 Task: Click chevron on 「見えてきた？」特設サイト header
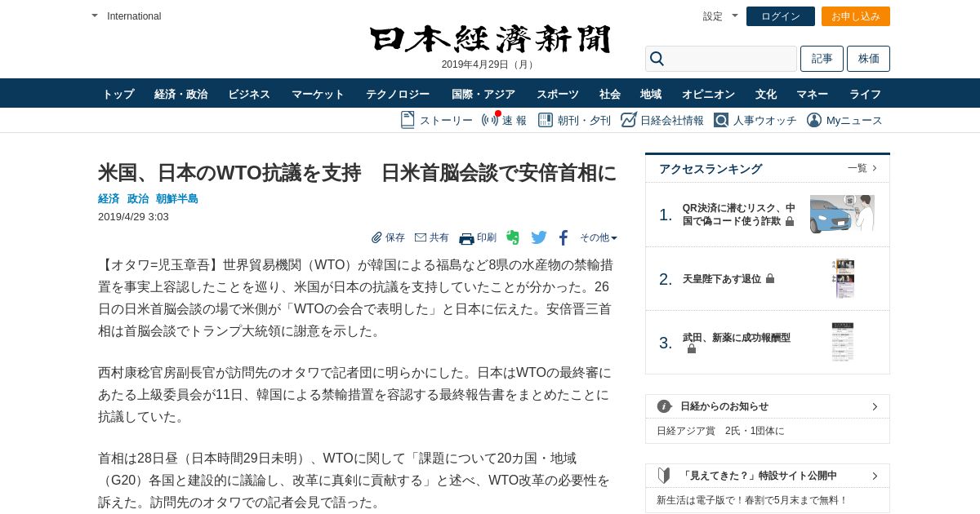[875, 476]
